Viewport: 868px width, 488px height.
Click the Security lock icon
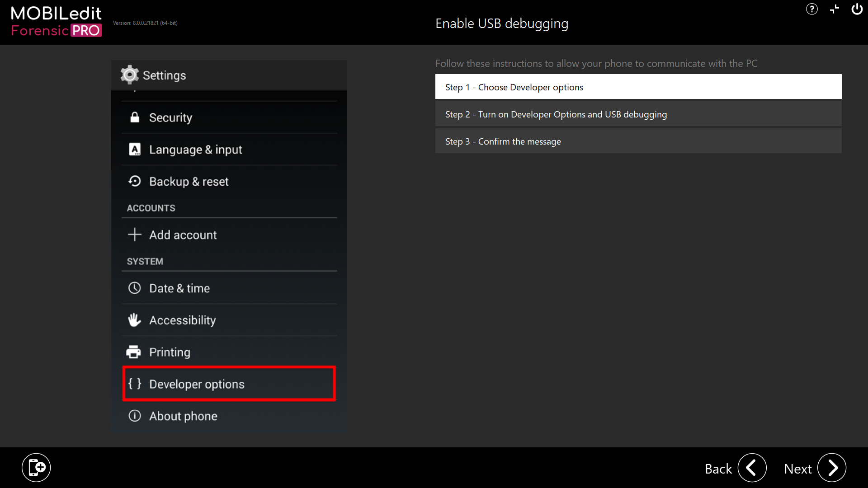coord(135,117)
